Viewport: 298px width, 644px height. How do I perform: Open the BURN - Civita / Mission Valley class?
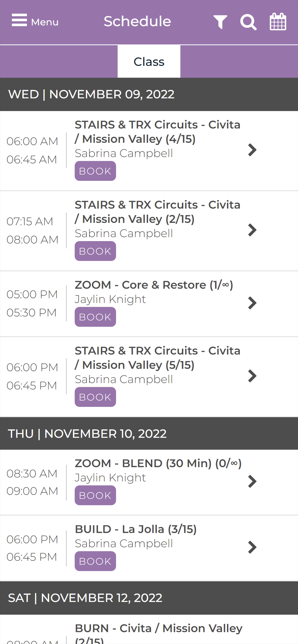159,633
